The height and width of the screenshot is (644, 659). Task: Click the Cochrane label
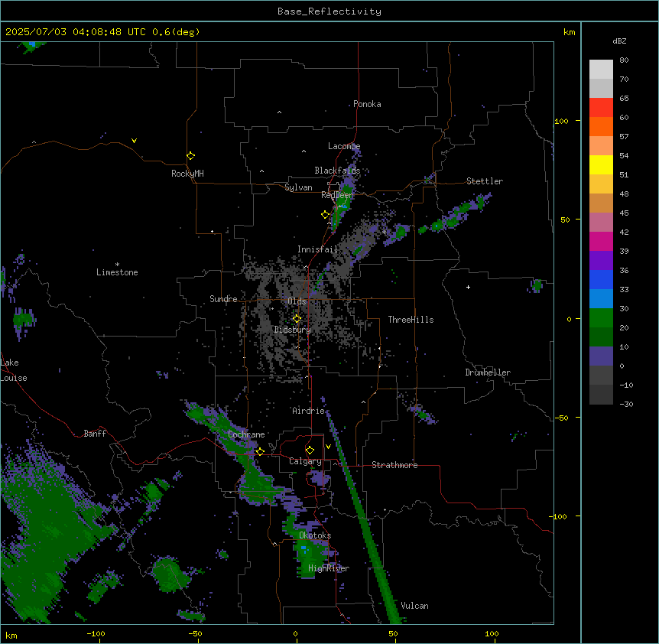coord(246,434)
